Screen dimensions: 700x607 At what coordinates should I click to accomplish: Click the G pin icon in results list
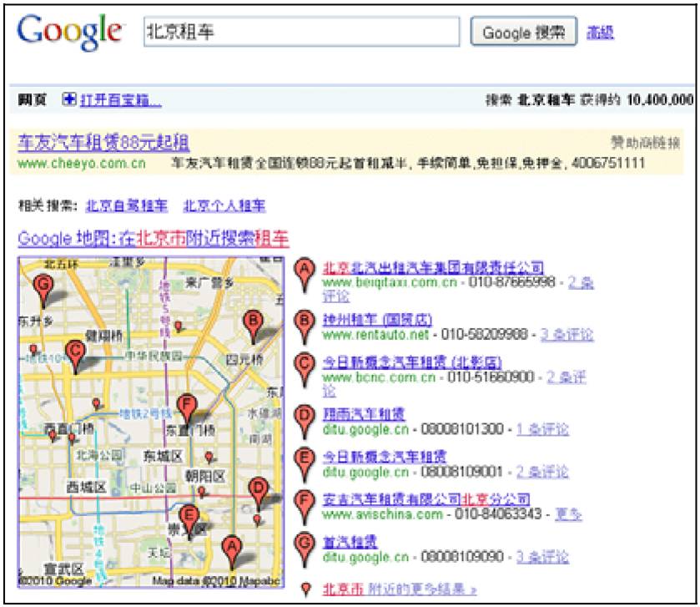pyautogui.click(x=305, y=550)
